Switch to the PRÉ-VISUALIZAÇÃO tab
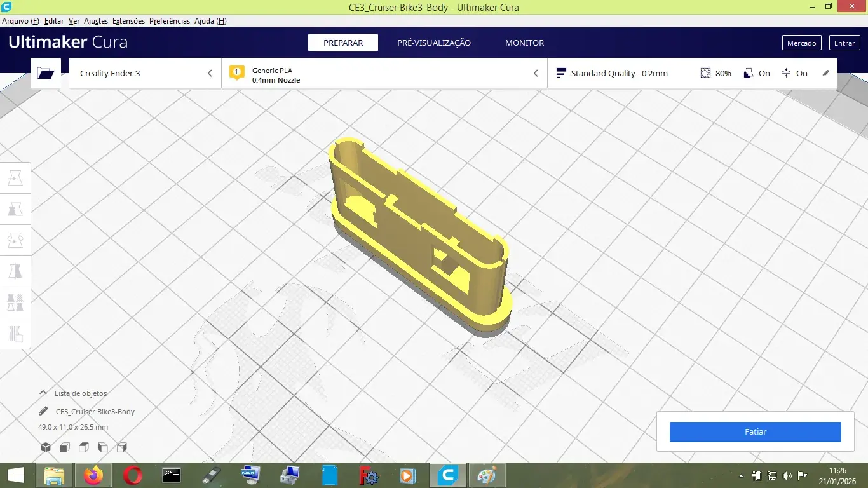 click(x=434, y=43)
